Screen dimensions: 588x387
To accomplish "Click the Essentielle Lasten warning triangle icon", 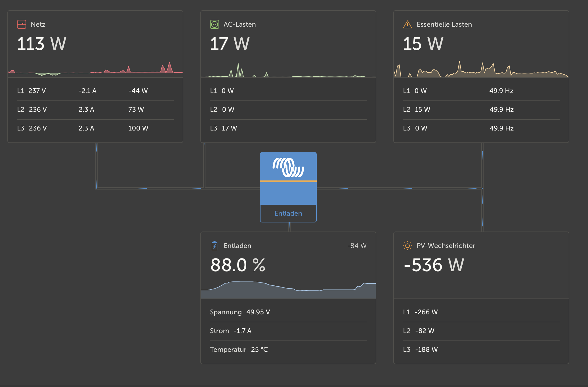I will pos(407,25).
